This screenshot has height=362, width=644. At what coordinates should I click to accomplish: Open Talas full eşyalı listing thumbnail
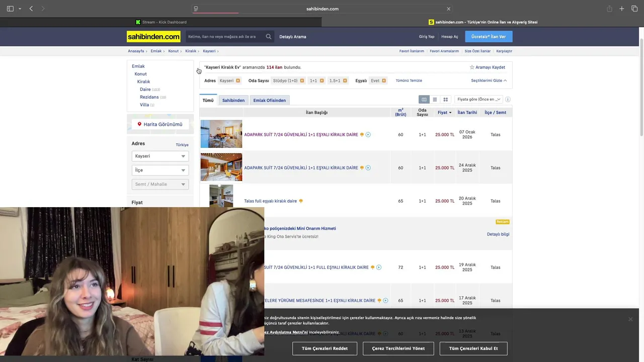(x=221, y=196)
